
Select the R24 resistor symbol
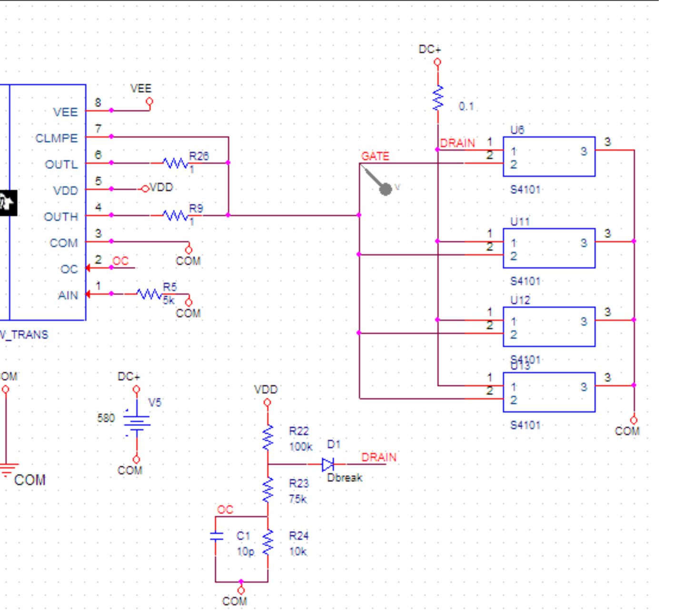tap(268, 543)
